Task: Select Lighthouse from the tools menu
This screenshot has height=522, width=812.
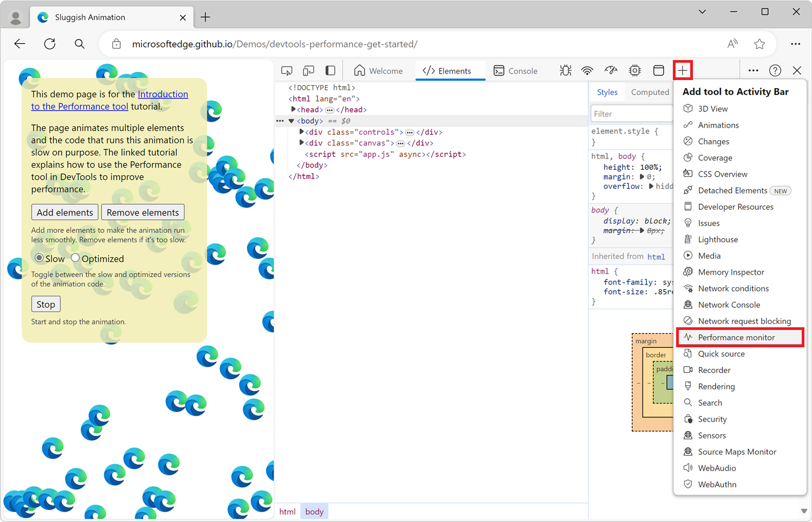Action: pyautogui.click(x=740, y=240)
